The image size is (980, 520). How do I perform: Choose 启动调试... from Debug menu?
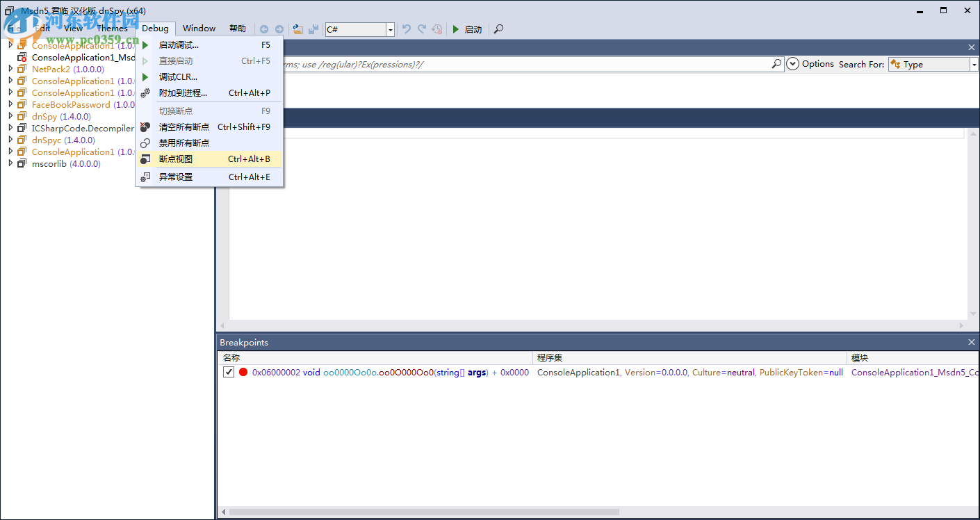point(209,45)
